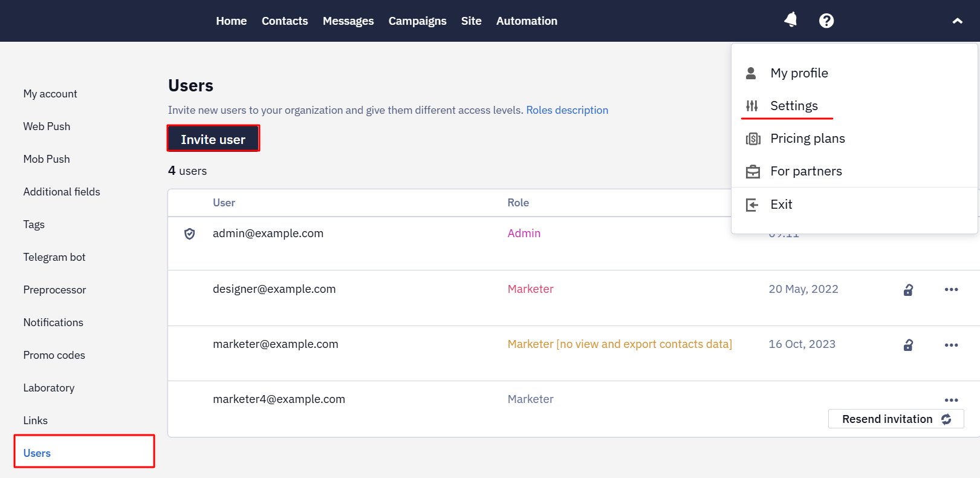Select My profile from account menu
Image resolution: width=980 pixels, height=478 pixels.
[x=799, y=73]
